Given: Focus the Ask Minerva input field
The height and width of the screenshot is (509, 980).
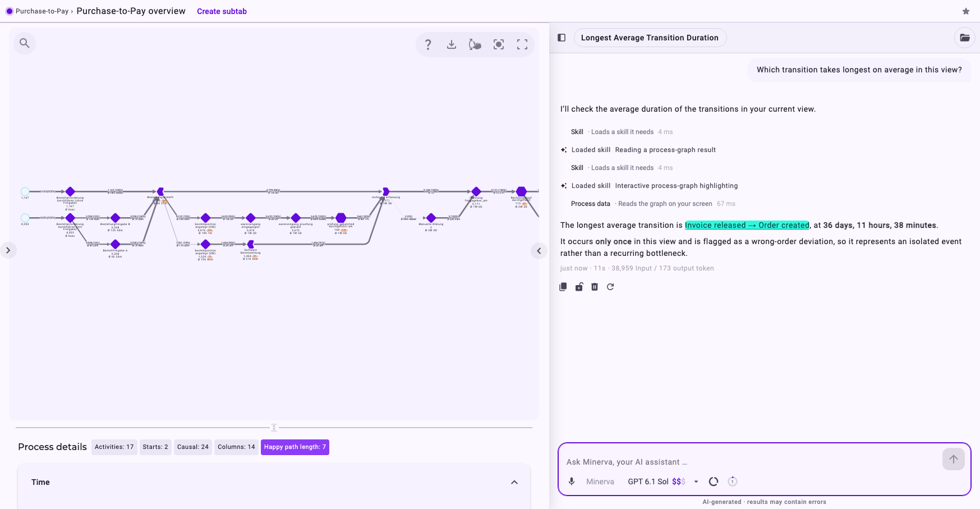Looking at the screenshot, I should [751, 462].
